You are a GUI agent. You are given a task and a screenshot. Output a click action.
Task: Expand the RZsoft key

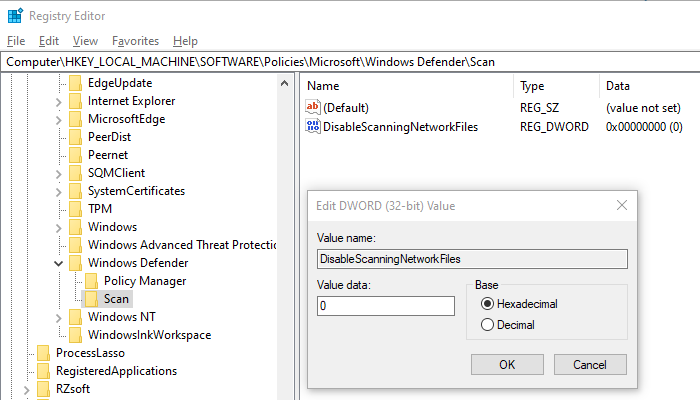(x=27, y=389)
